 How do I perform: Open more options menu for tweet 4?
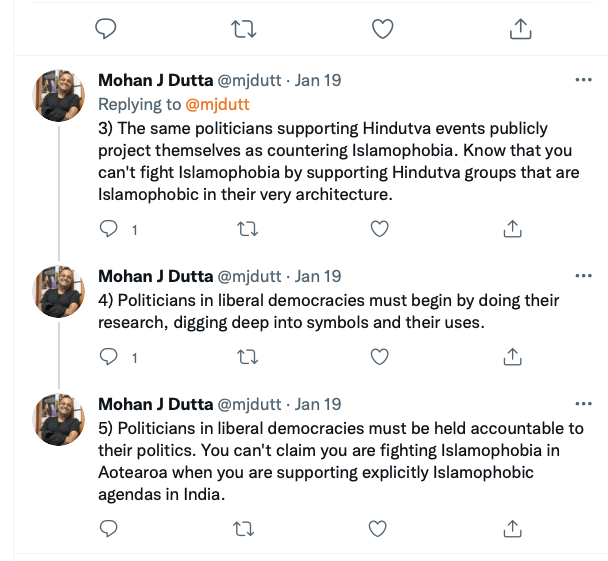(584, 275)
